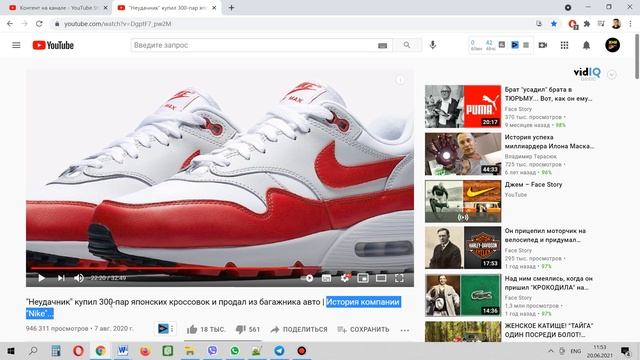Open Chrome extensions puzzle icon
The image size is (640, 360).
[587, 24]
